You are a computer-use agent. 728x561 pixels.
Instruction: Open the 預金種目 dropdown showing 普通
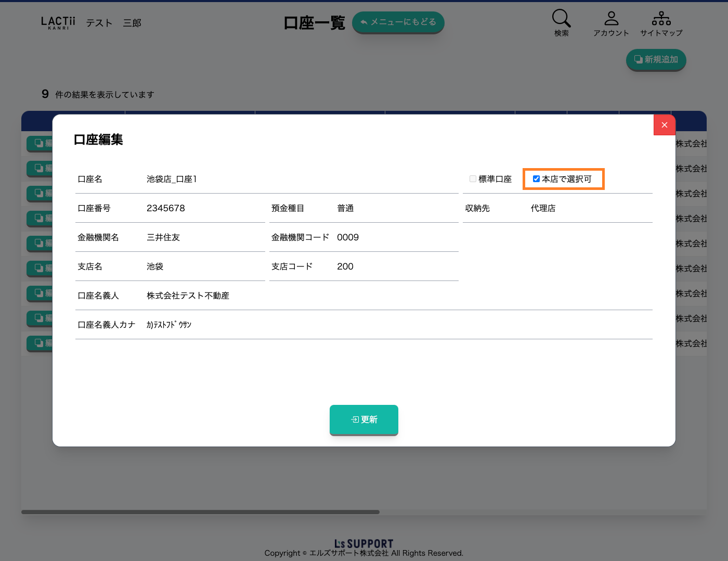click(395, 208)
